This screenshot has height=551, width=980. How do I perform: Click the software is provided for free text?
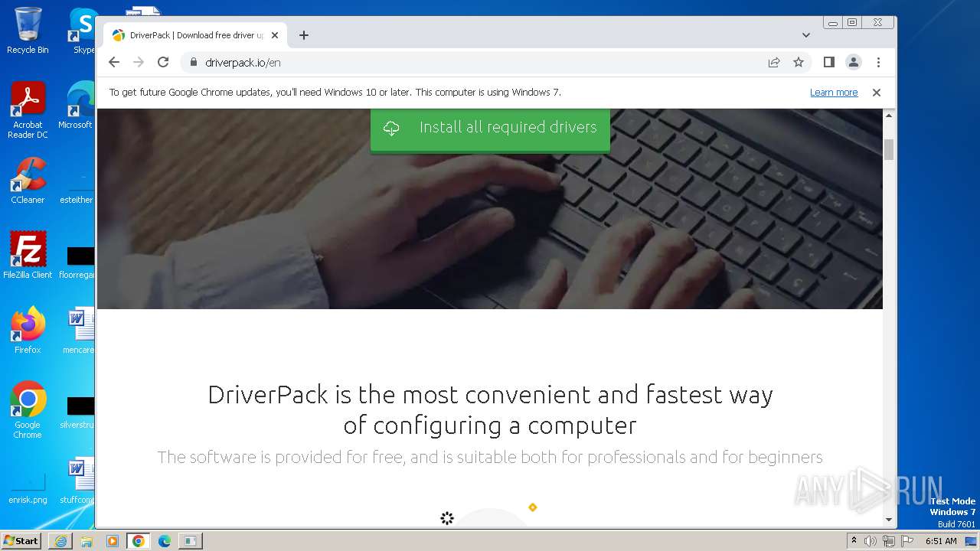click(490, 457)
